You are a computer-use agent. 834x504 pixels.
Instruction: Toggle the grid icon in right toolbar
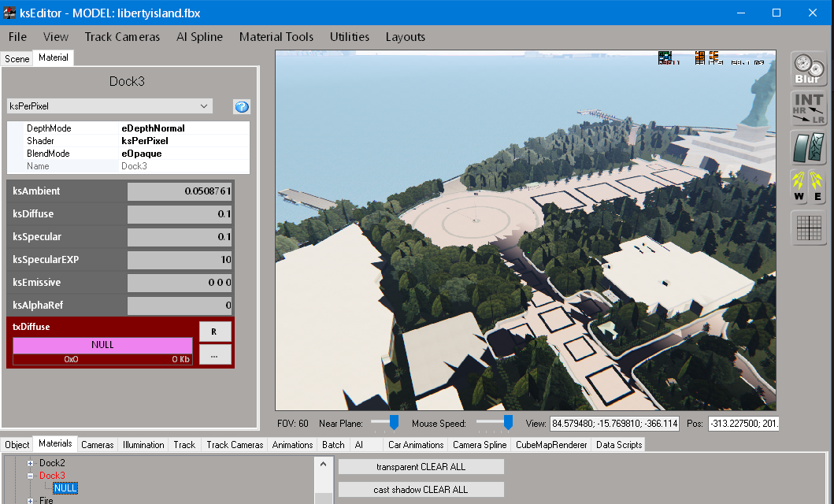click(809, 228)
